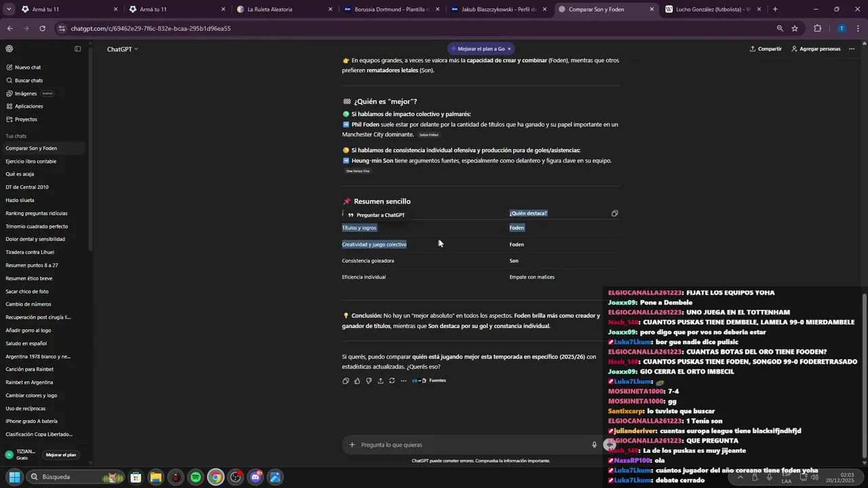Copy the Resumen sencillo table
This screenshot has height=488, width=868.
(614, 213)
